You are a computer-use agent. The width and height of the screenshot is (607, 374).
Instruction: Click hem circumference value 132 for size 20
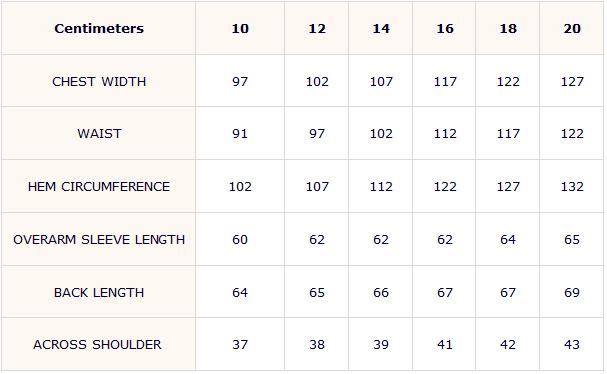tap(572, 187)
